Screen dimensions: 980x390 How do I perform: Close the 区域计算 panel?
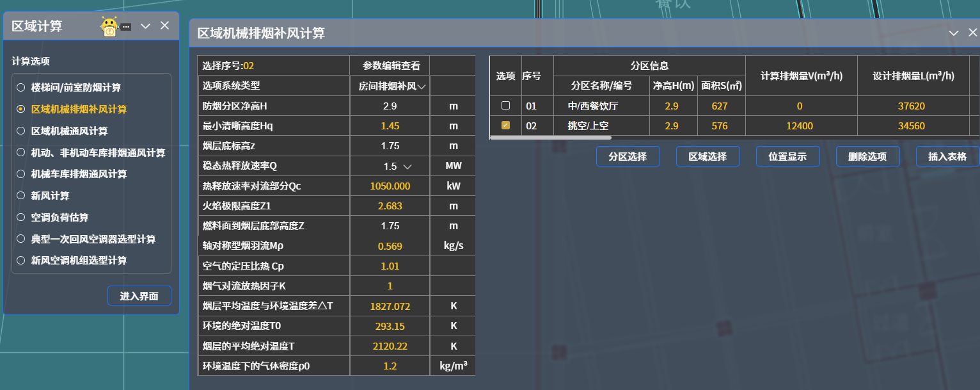tap(164, 26)
